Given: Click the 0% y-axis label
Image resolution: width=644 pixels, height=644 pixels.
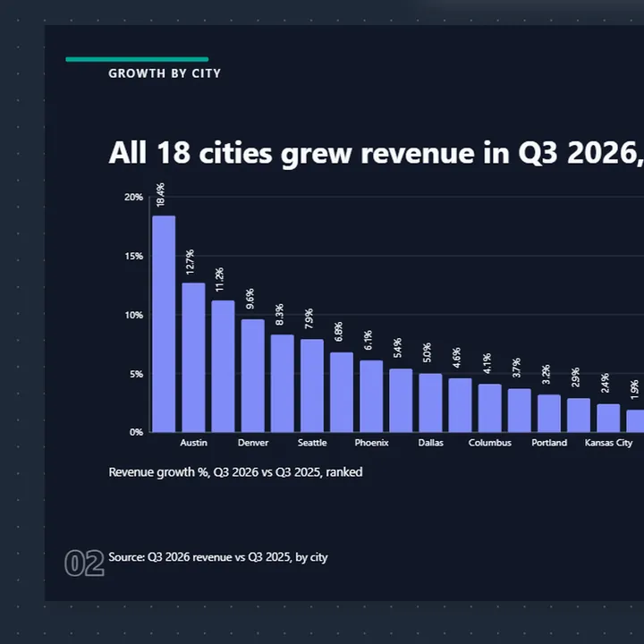Looking at the screenshot, I should pyautogui.click(x=136, y=433).
